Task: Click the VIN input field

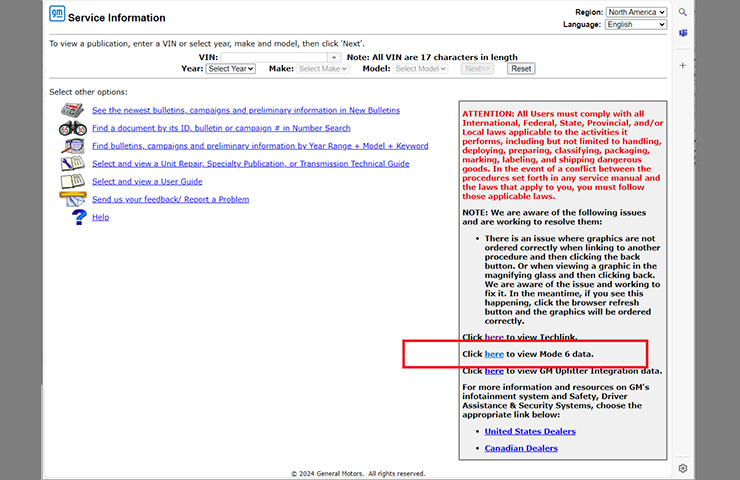Action: pyautogui.click(x=274, y=57)
